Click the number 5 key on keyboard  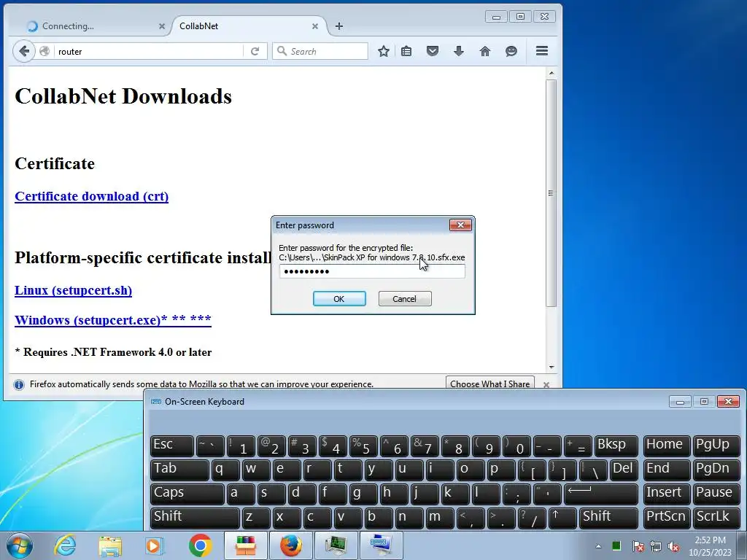[x=363, y=446]
